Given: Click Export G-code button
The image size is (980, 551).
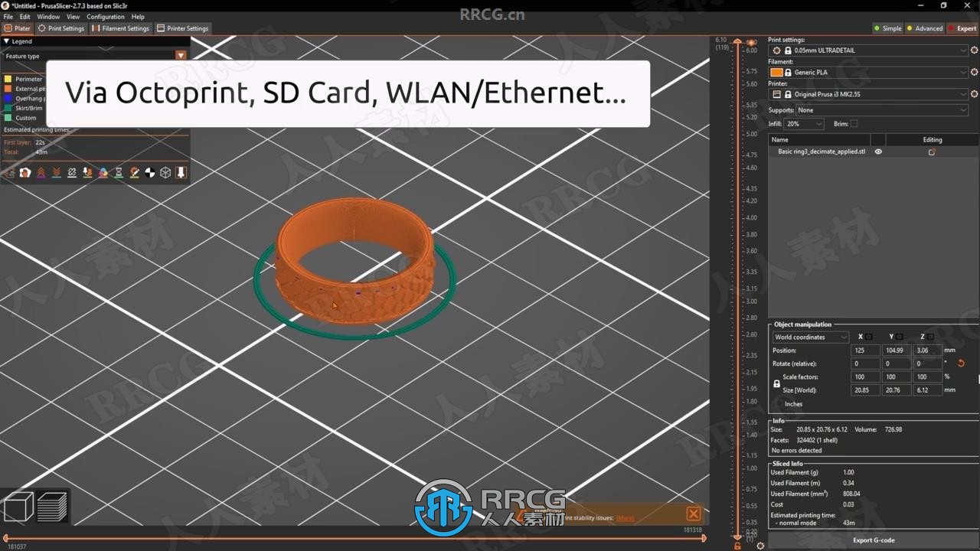Looking at the screenshot, I should coord(874,540).
